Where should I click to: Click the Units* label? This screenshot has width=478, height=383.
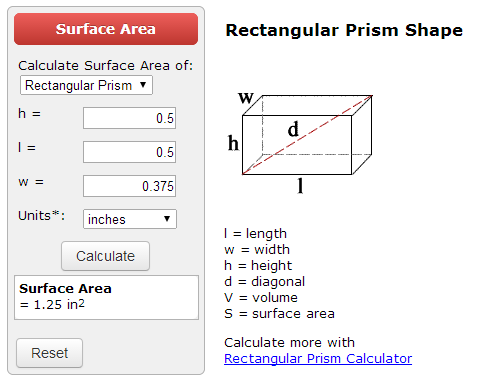pos(41,216)
